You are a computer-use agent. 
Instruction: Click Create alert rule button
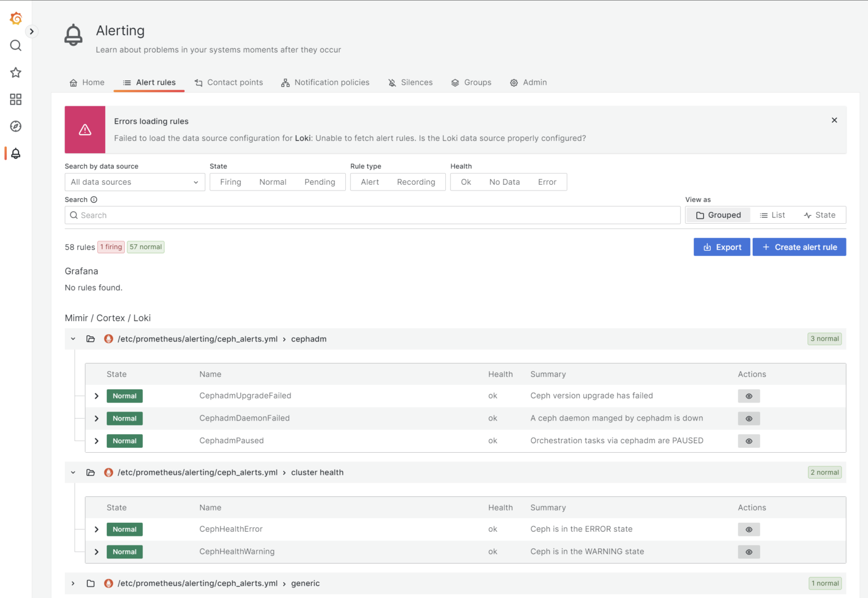pyautogui.click(x=799, y=247)
